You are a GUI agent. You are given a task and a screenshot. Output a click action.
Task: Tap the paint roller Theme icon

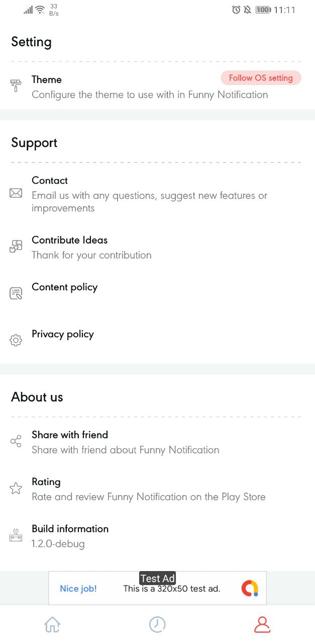click(16, 86)
